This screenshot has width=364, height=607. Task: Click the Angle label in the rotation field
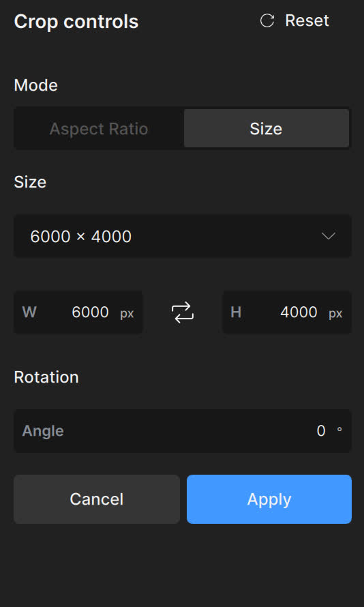[x=43, y=431]
